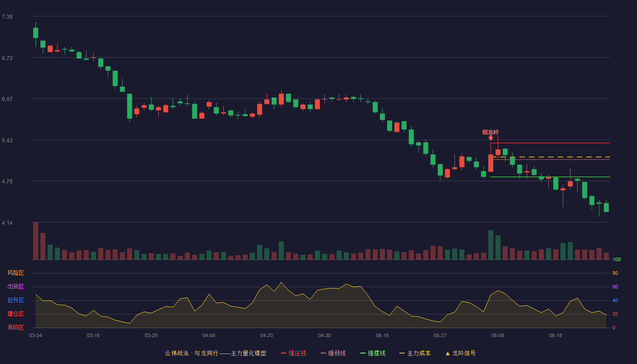This screenshot has width=637, height=364.
Task: Click the 4.78 price axis label
Action: tap(7, 182)
